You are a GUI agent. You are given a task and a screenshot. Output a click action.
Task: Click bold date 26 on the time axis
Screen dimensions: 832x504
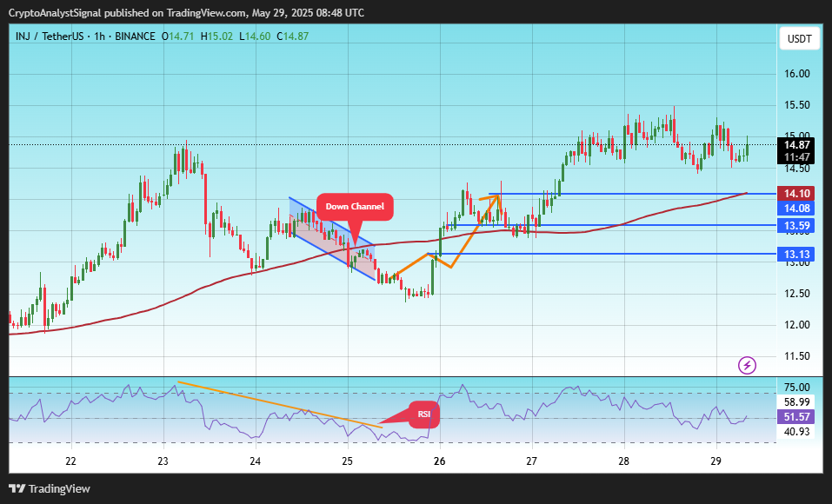[439, 461]
